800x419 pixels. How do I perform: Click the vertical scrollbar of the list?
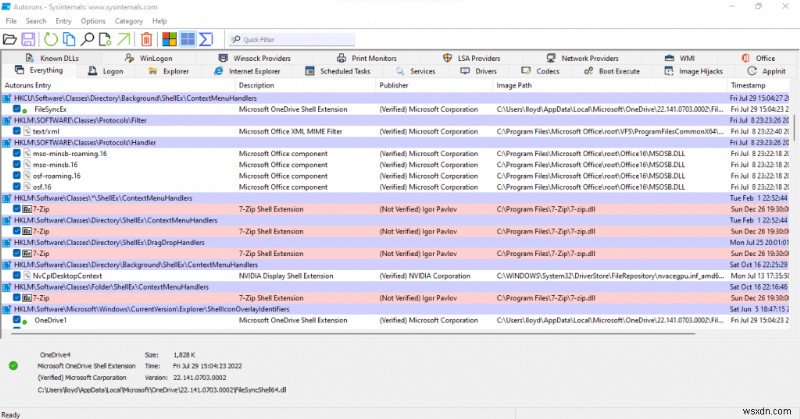793,128
